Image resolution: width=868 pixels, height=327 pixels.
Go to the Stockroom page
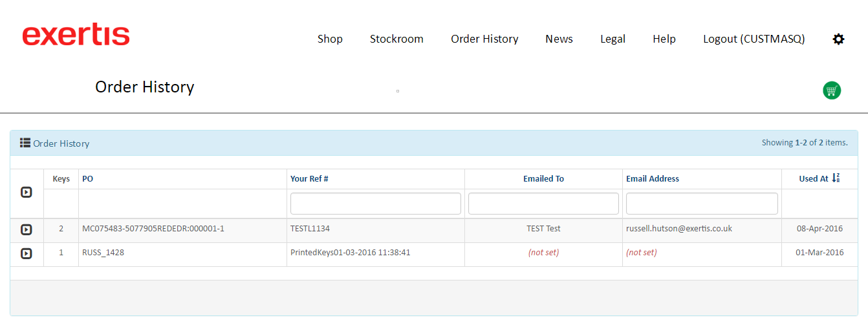396,39
